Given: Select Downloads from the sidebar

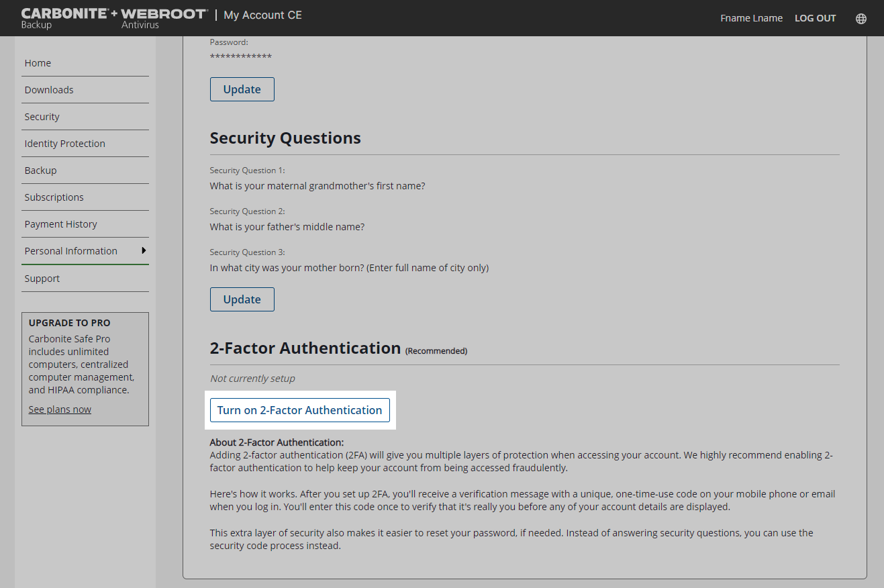Looking at the screenshot, I should pos(49,89).
